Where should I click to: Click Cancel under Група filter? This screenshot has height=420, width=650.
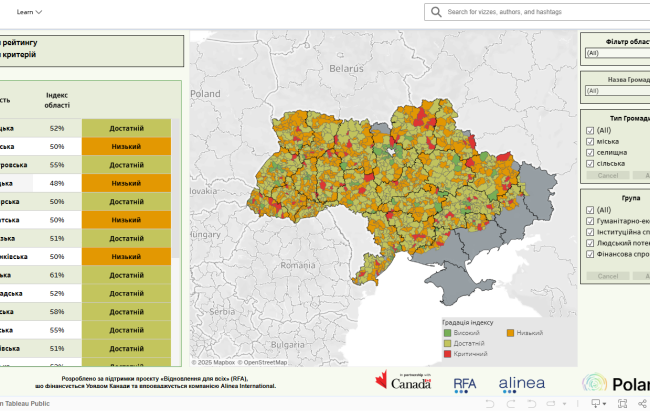click(x=607, y=275)
